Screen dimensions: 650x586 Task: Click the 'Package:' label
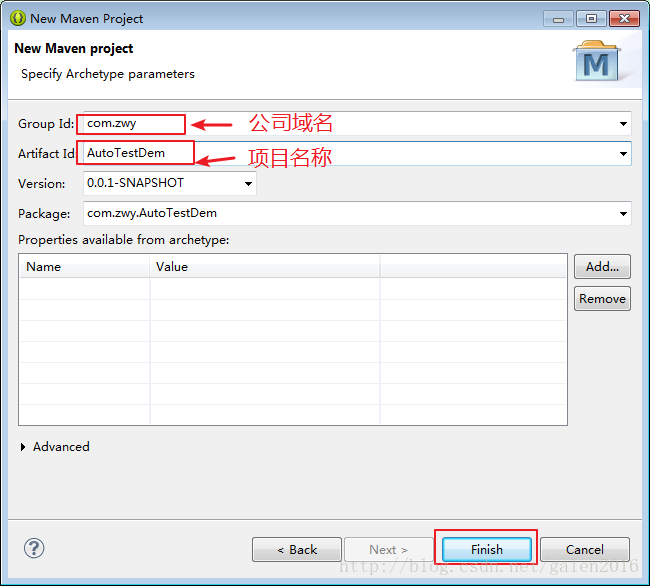pos(44,214)
